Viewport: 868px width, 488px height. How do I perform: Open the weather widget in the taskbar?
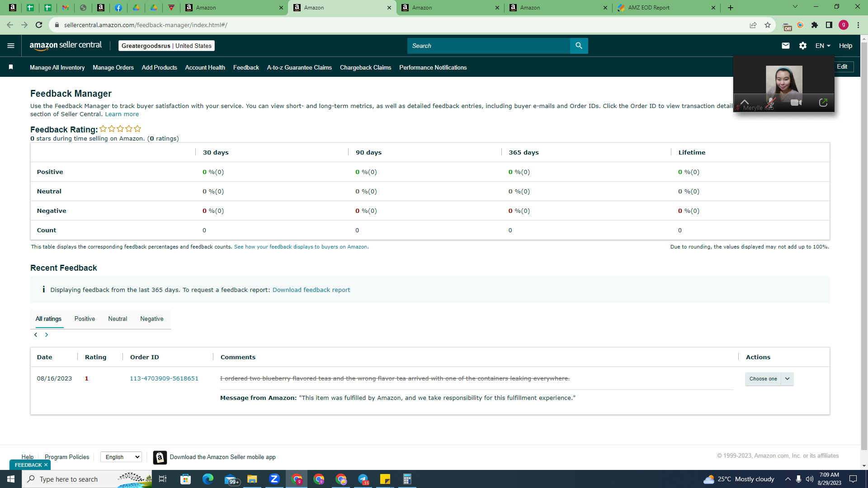pos(739,479)
